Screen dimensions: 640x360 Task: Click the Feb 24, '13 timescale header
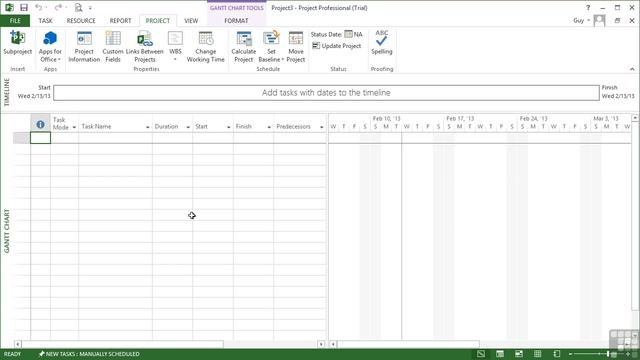pyautogui.click(x=533, y=118)
